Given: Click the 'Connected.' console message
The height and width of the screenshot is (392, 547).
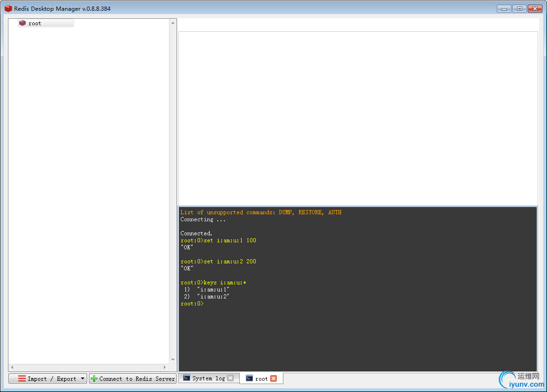Looking at the screenshot, I should (196, 233).
